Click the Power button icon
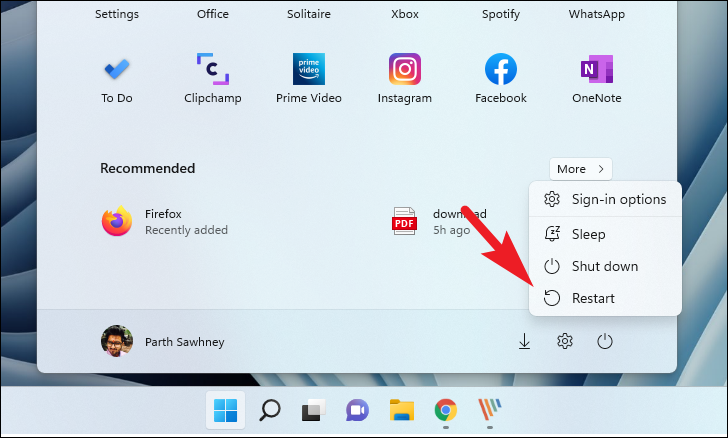This screenshot has height=438, width=728. (604, 341)
